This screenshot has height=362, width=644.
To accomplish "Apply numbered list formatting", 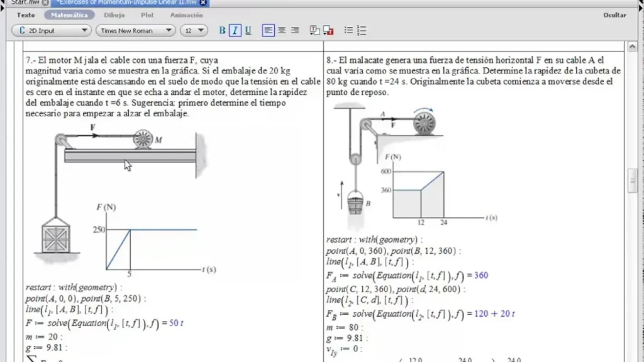I will click(x=362, y=30).
